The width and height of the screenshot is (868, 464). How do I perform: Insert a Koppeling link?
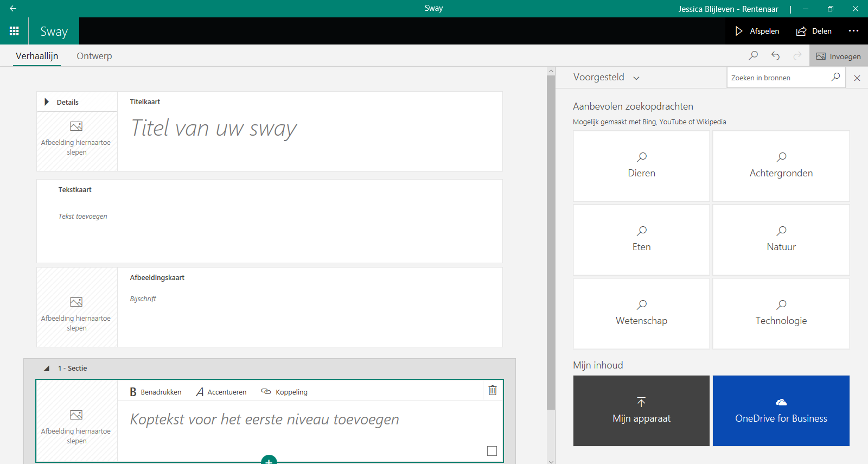coord(284,392)
